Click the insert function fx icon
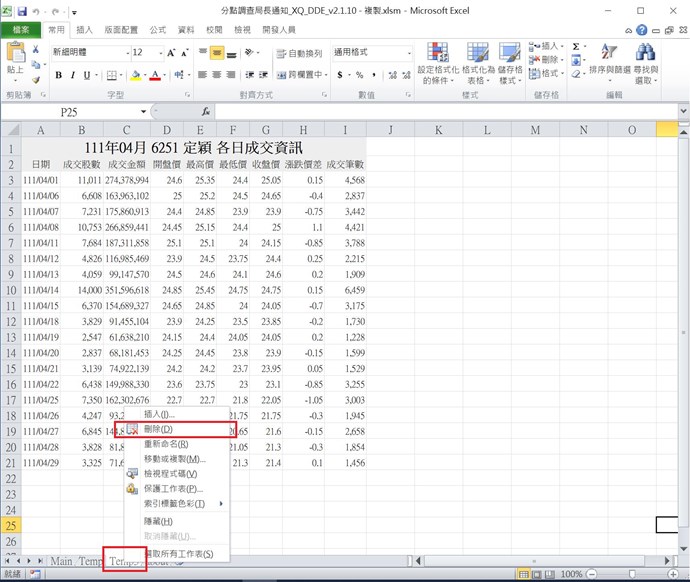 [x=205, y=112]
